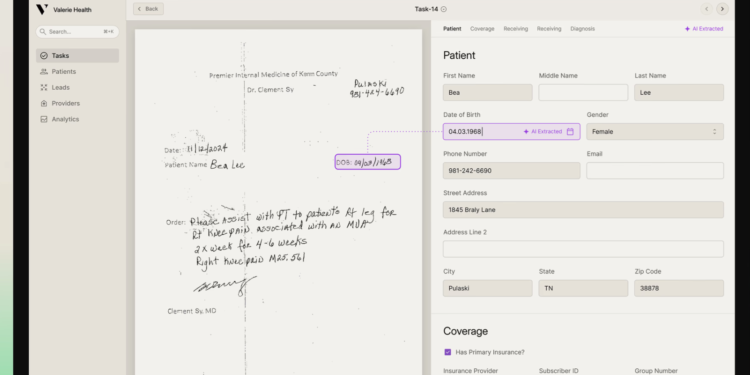Click the Phone Number field
This screenshot has width=750, height=375.
point(511,171)
